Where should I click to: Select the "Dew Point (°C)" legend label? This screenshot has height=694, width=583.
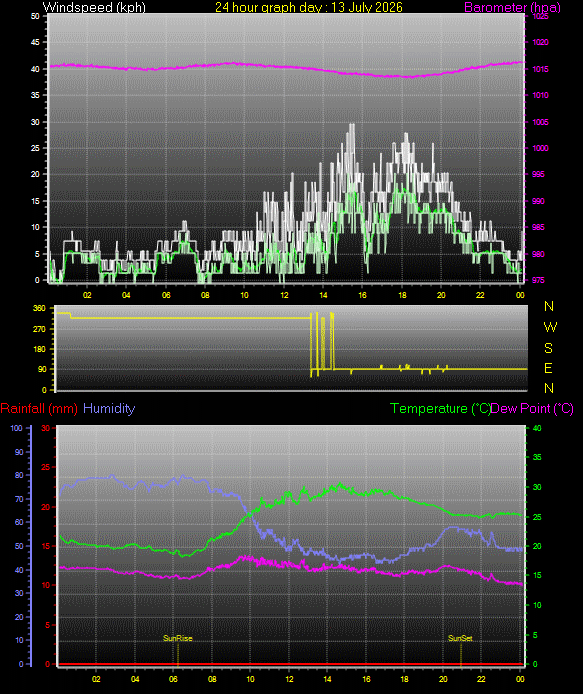tap(532, 409)
